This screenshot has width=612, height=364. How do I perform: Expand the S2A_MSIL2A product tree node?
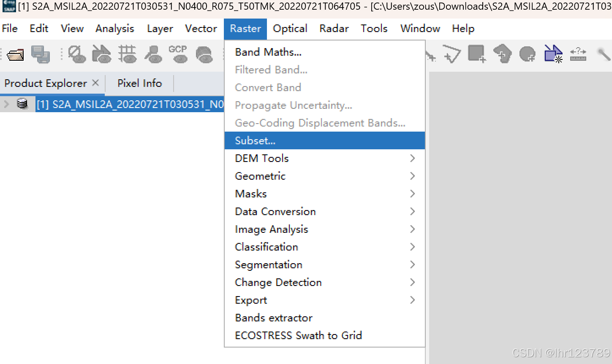pyautogui.click(x=6, y=104)
